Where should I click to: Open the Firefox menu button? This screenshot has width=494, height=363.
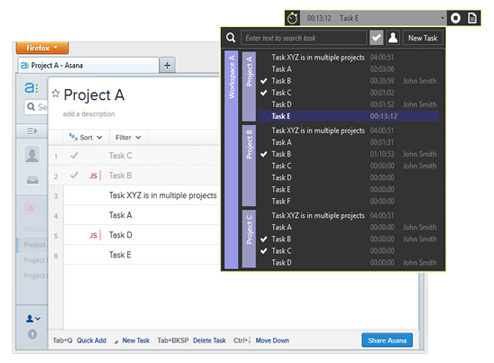[42, 48]
